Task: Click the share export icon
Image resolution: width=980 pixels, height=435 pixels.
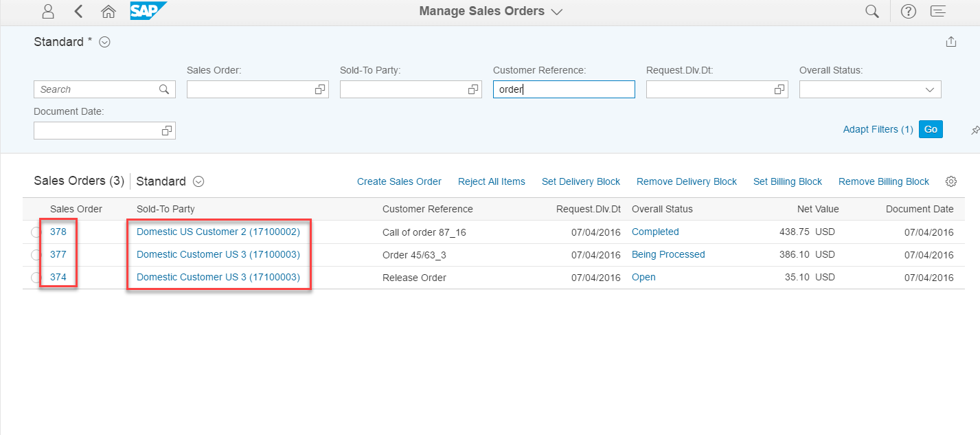Action: pos(951,42)
